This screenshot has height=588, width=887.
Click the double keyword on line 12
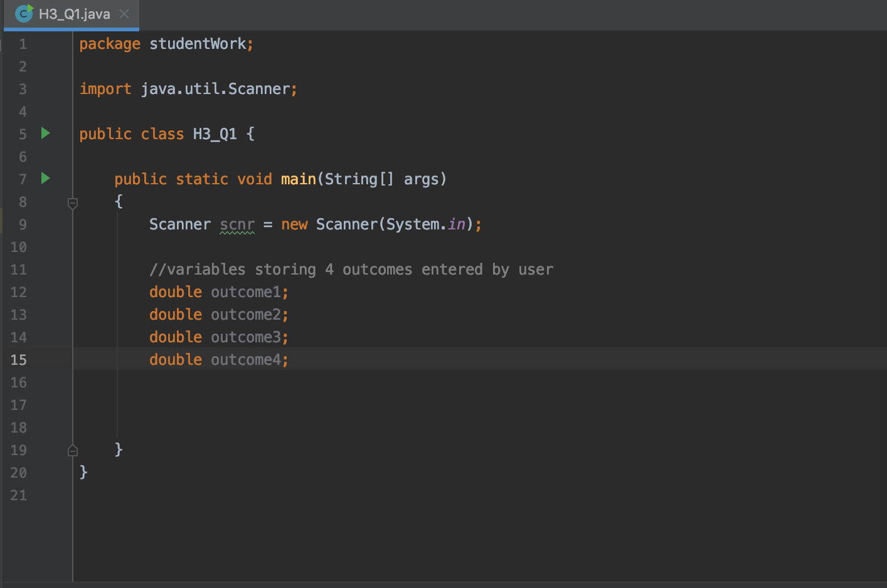pyautogui.click(x=175, y=291)
